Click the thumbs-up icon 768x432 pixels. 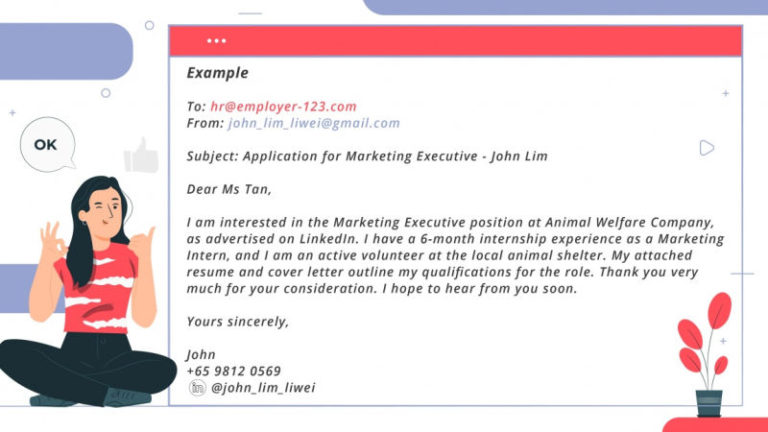pyautogui.click(x=141, y=156)
